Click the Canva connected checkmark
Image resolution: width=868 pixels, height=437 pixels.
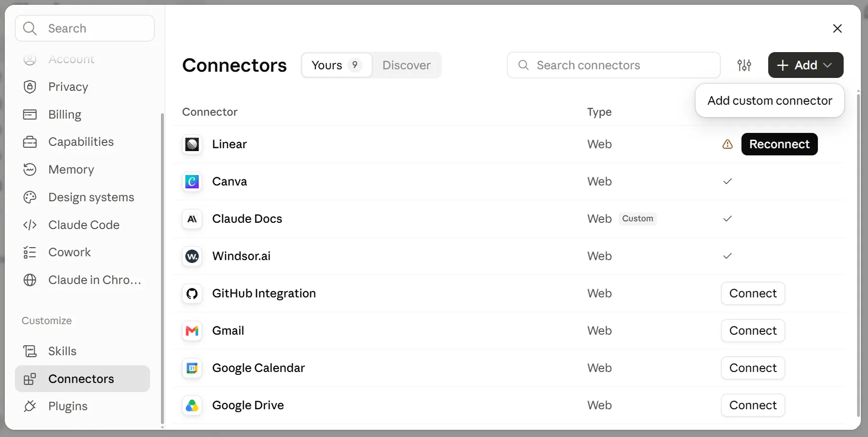pos(728,182)
